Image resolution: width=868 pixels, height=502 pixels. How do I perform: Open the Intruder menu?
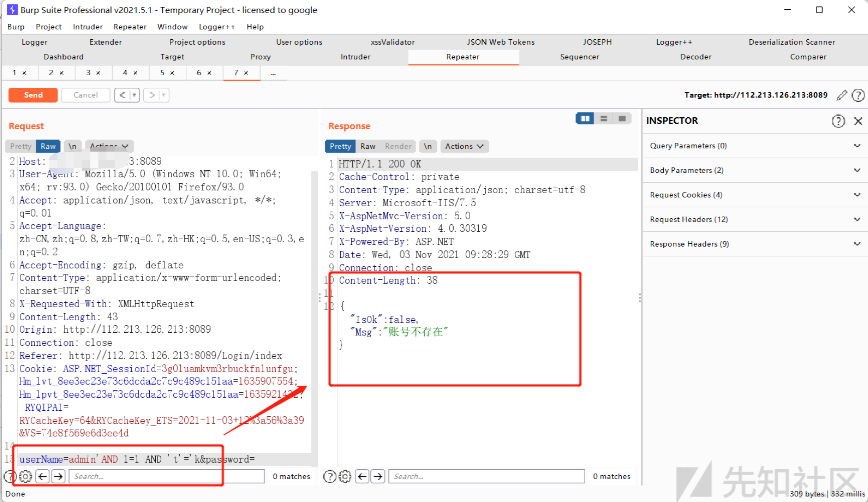tap(87, 27)
